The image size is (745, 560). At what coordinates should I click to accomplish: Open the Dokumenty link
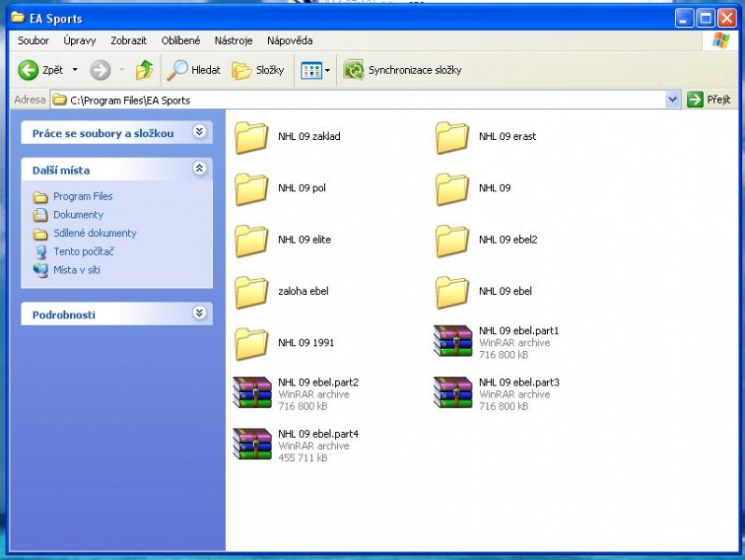click(77, 215)
